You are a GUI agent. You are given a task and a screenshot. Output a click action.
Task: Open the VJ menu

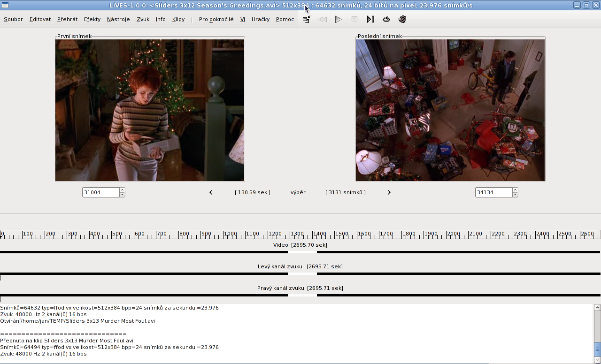pyautogui.click(x=242, y=19)
